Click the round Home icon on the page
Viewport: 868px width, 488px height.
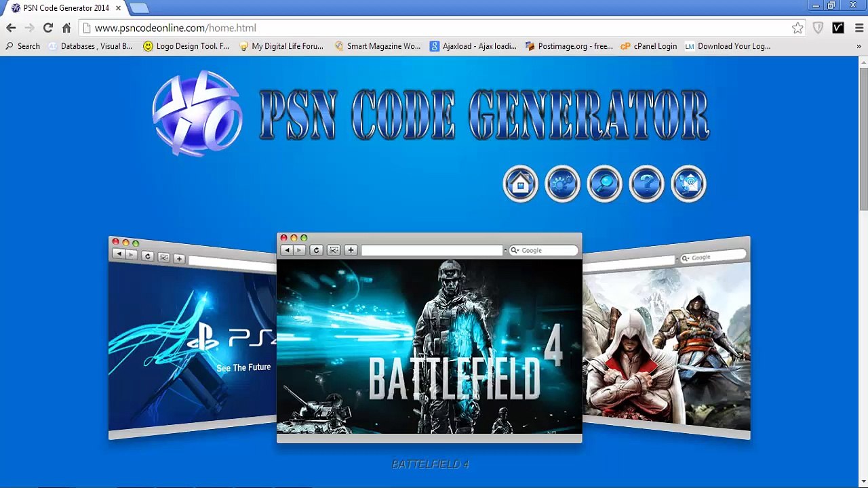(520, 184)
